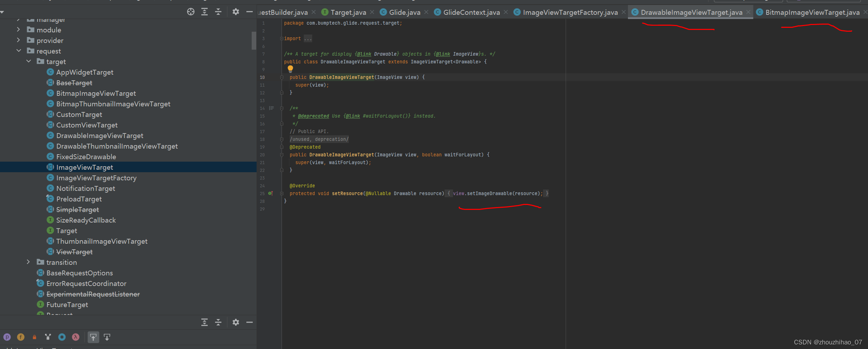Screen dimensions: 868x349
Task: Click the locate/select opened file crosshair icon
Action: (x=190, y=12)
